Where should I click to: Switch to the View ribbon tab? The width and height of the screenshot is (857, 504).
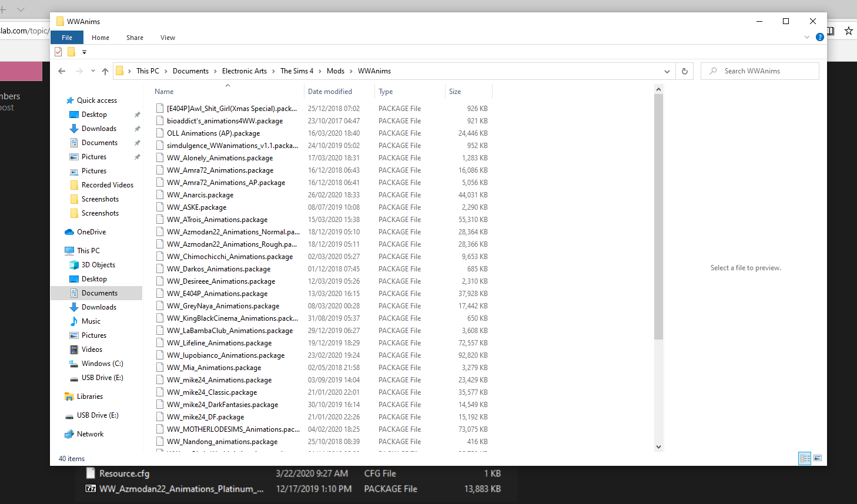168,38
